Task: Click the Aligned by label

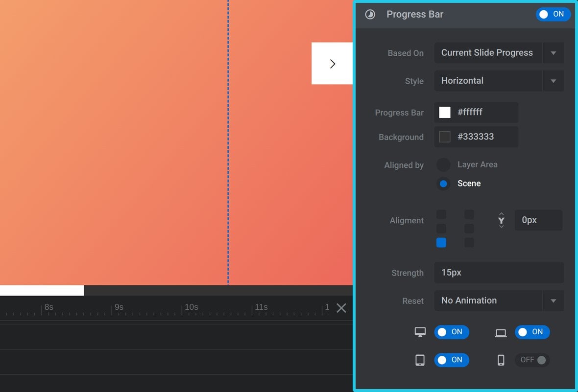Action: [x=404, y=165]
